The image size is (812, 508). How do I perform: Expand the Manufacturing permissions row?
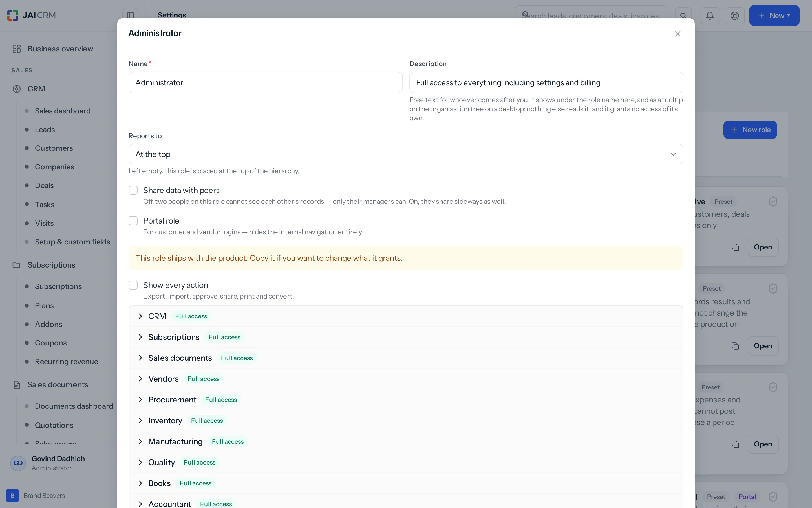(x=406, y=441)
